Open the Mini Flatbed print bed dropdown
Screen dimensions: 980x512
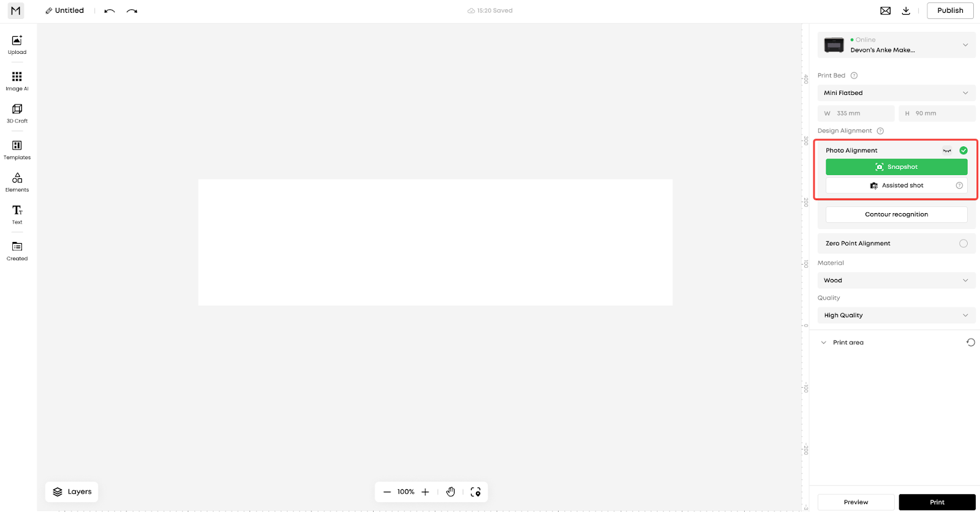click(896, 93)
